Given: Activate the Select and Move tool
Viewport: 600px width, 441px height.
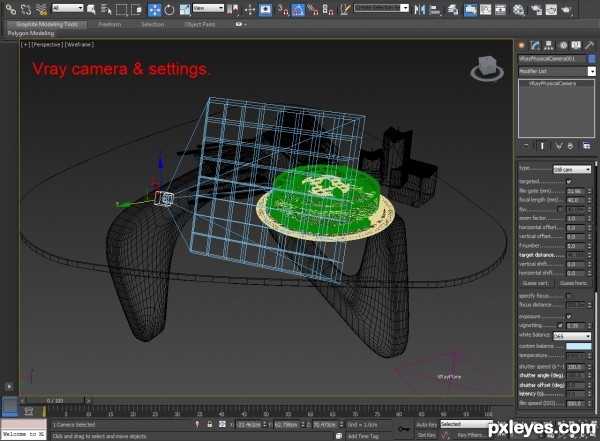Looking at the screenshot, I should (155, 9).
